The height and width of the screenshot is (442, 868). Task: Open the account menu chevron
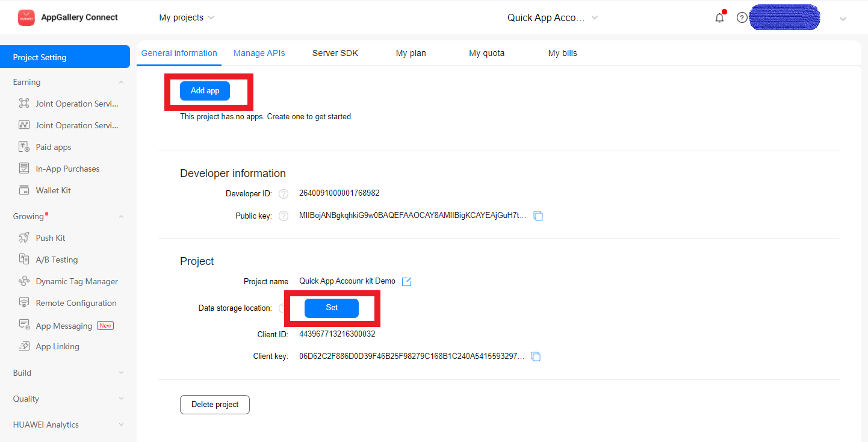tap(843, 19)
